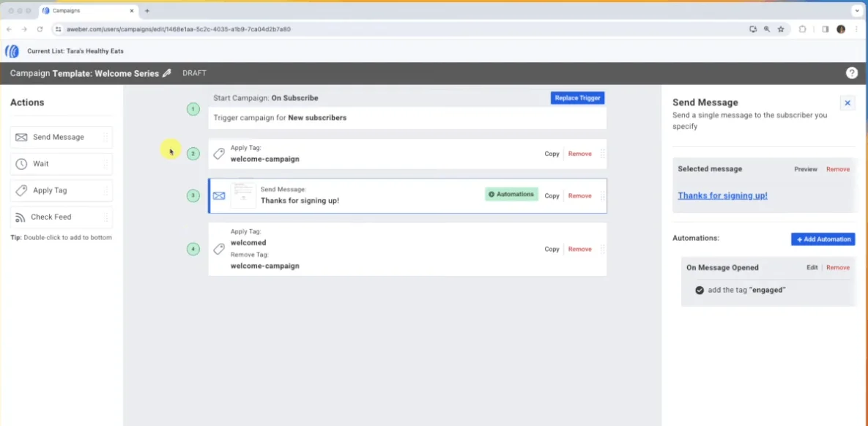The image size is (868, 426).
Task: Click step 2 number circle
Action: point(193,154)
